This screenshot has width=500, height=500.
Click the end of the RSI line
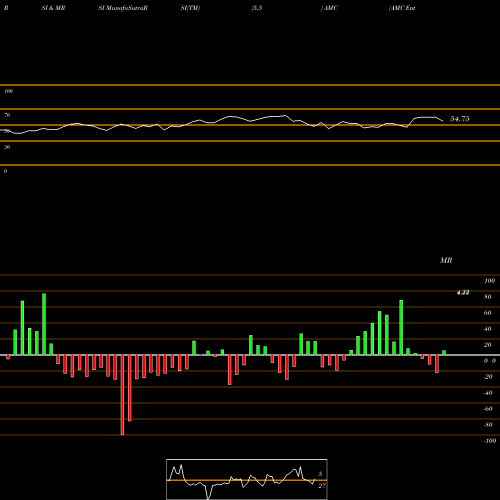[x=443, y=121]
